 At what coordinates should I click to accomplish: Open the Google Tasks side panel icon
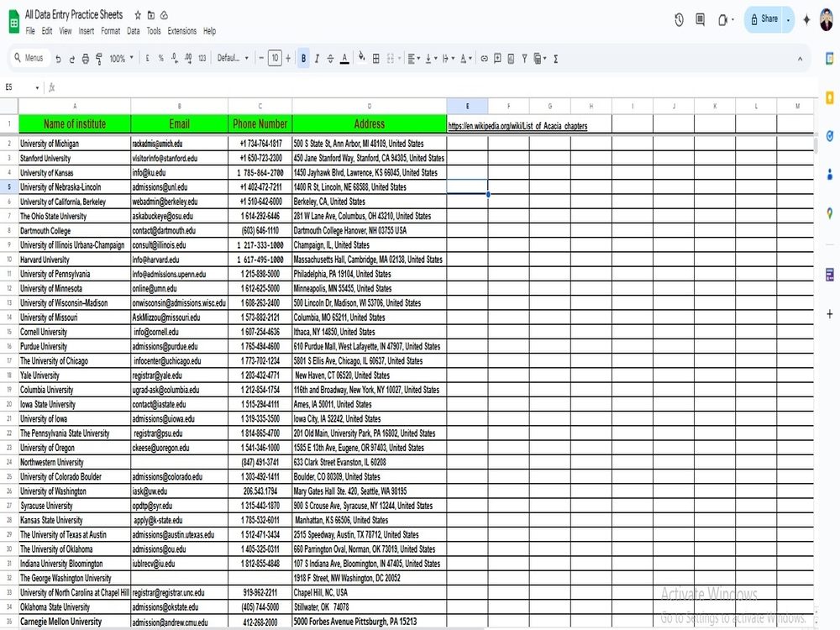click(829, 135)
